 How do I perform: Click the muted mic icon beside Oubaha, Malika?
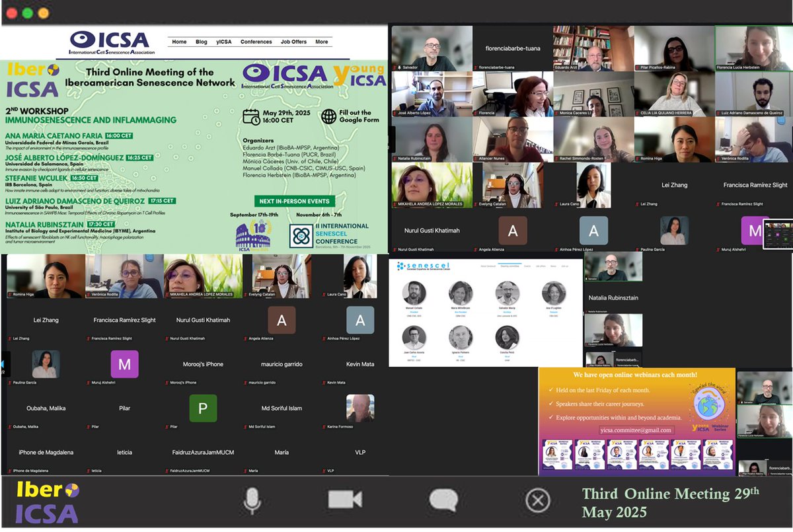tap(11, 427)
